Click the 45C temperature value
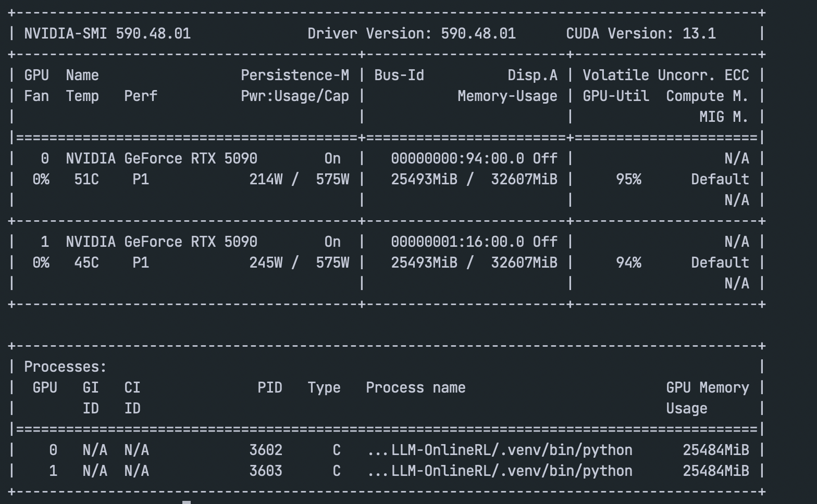Image resolution: width=817 pixels, height=504 pixels. 86,263
